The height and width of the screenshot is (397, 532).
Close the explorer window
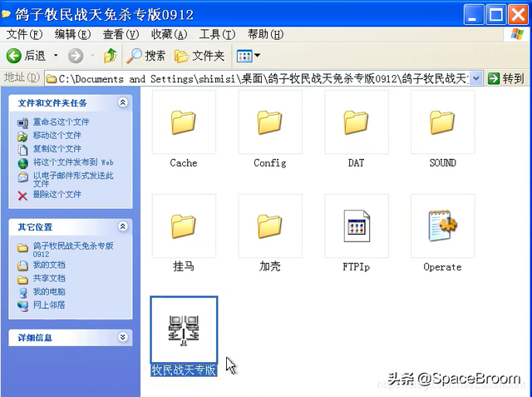[x=518, y=15]
